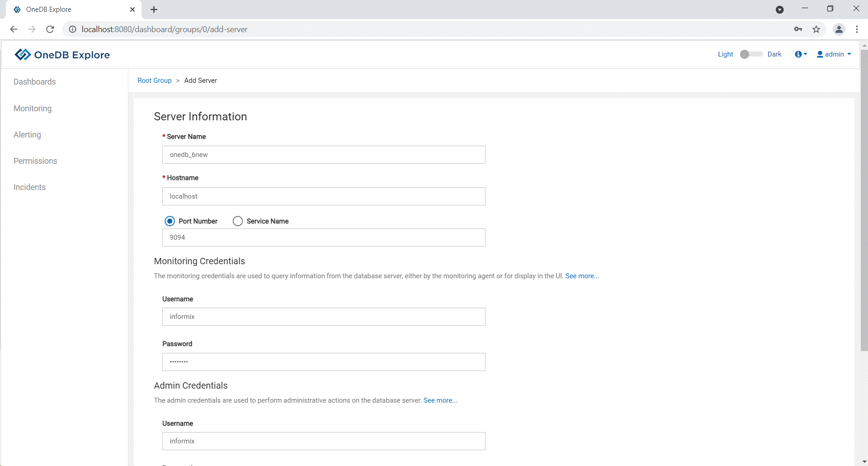
Task: Click the Server Name input field
Action: click(x=324, y=155)
